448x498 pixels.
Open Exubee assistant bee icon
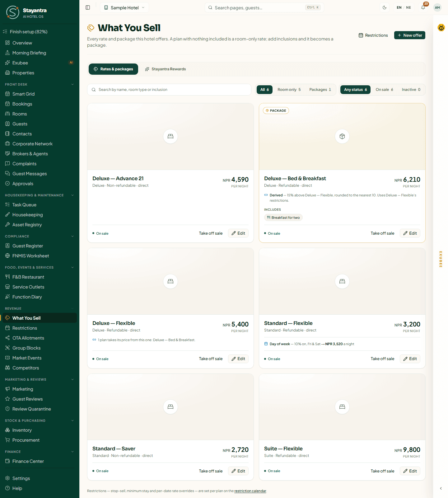(441, 28)
